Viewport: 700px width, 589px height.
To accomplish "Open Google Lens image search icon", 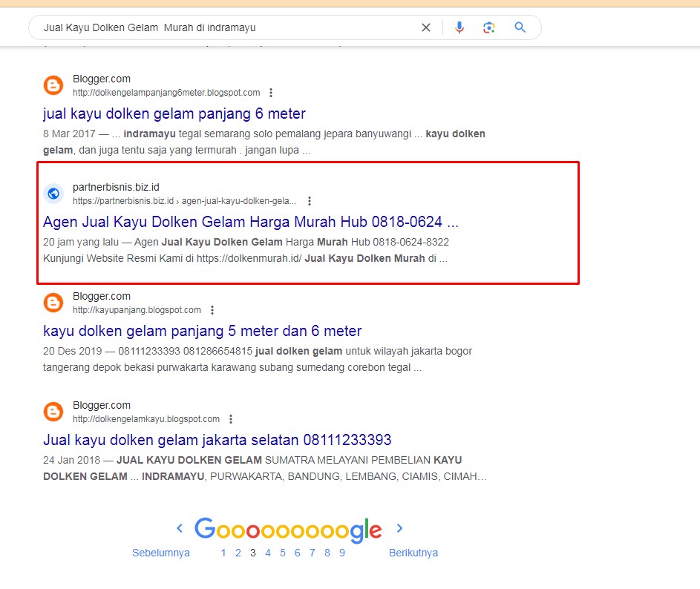I will [489, 27].
